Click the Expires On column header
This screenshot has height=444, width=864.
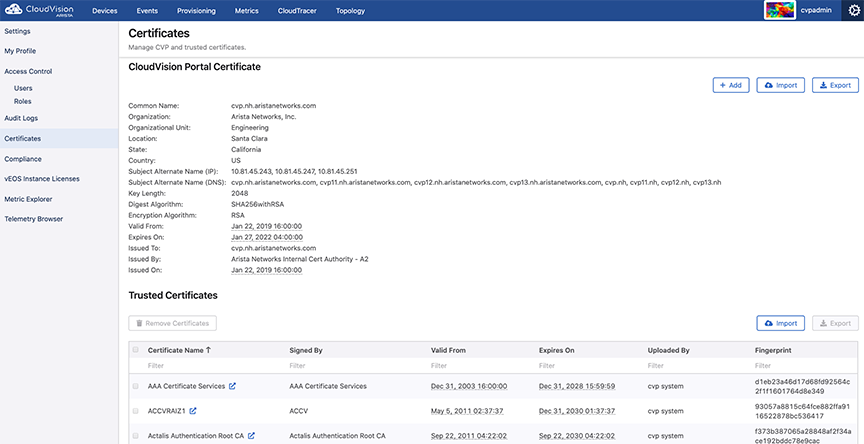click(x=556, y=350)
